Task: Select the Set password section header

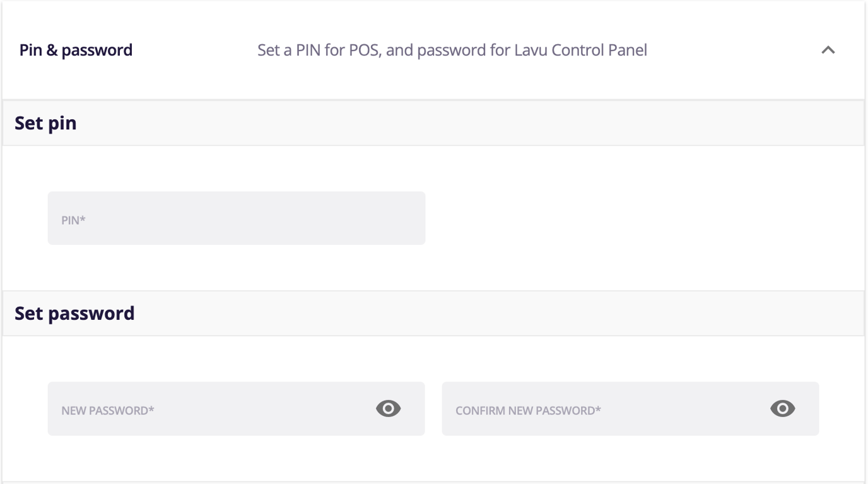Action: [x=74, y=314]
